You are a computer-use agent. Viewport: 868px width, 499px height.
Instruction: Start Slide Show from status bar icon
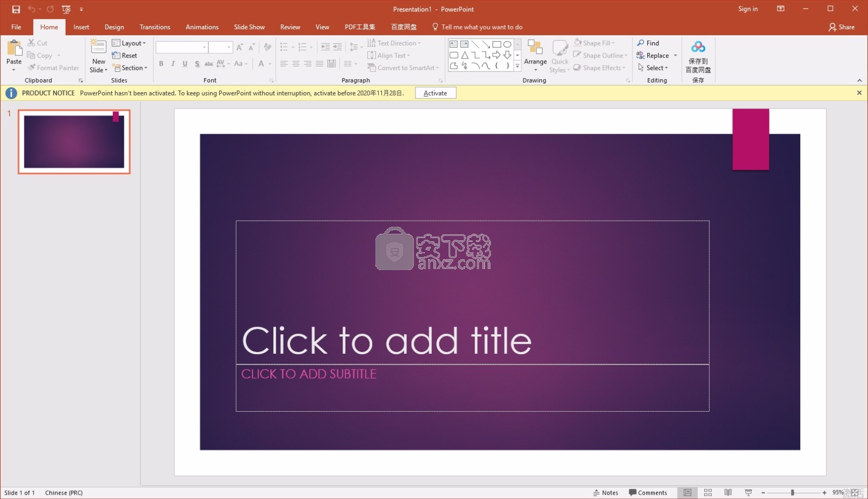(749, 492)
